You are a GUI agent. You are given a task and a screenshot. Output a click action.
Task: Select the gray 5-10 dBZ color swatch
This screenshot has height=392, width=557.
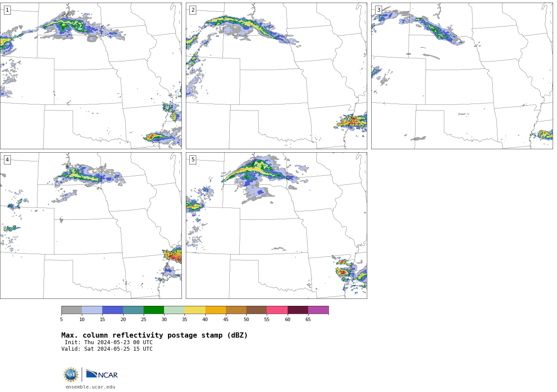[71, 310]
